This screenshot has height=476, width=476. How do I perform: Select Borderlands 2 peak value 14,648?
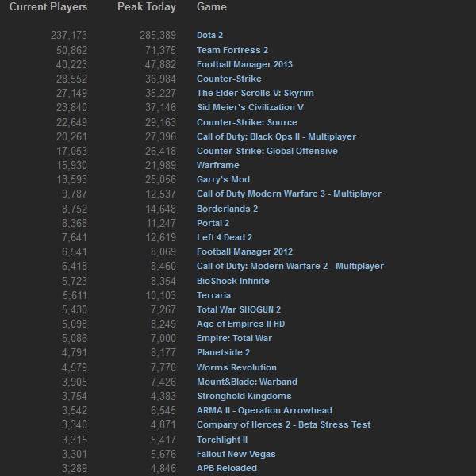(x=161, y=209)
